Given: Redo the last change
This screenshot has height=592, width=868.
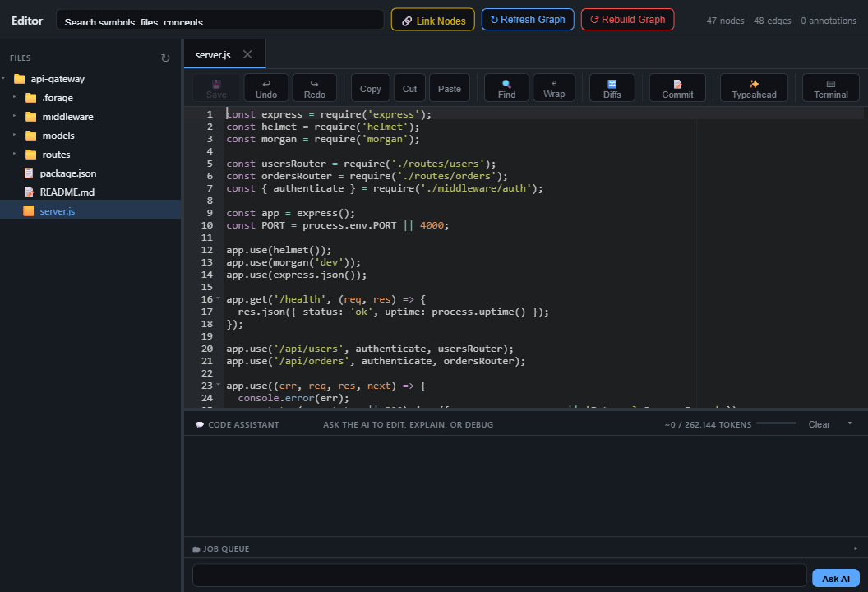Looking at the screenshot, I should pyautogui.click(x=315, y=88).
